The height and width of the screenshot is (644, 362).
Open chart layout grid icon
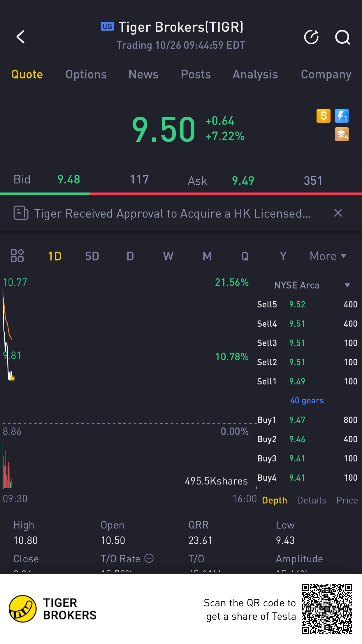pyautogui.click(x=17, y=256)
